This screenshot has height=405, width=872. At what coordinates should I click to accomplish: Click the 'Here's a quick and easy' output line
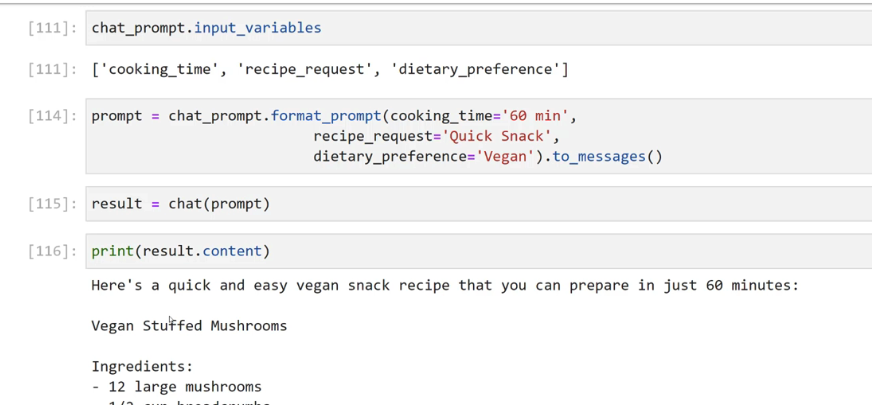pos(445,285)
